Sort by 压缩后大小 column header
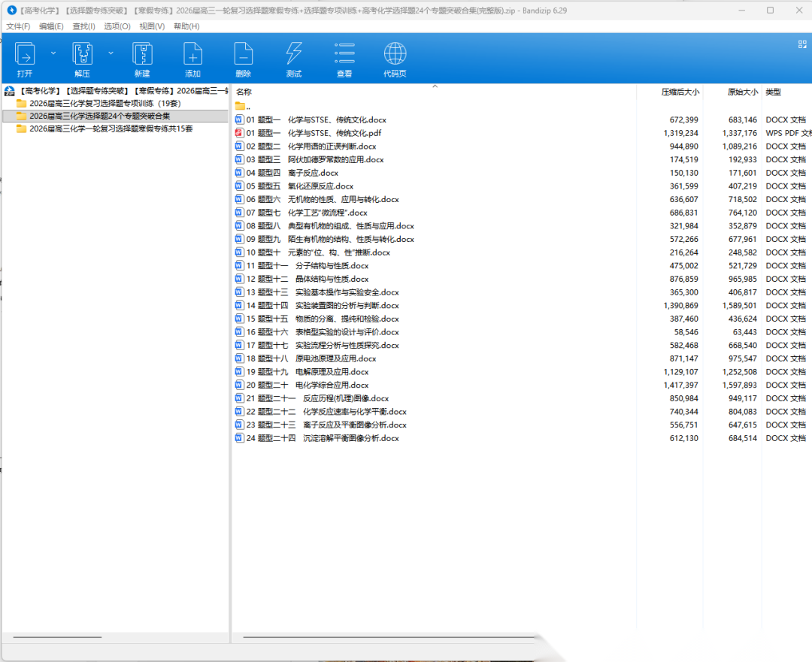812x662 pixels. coord(680,92)
